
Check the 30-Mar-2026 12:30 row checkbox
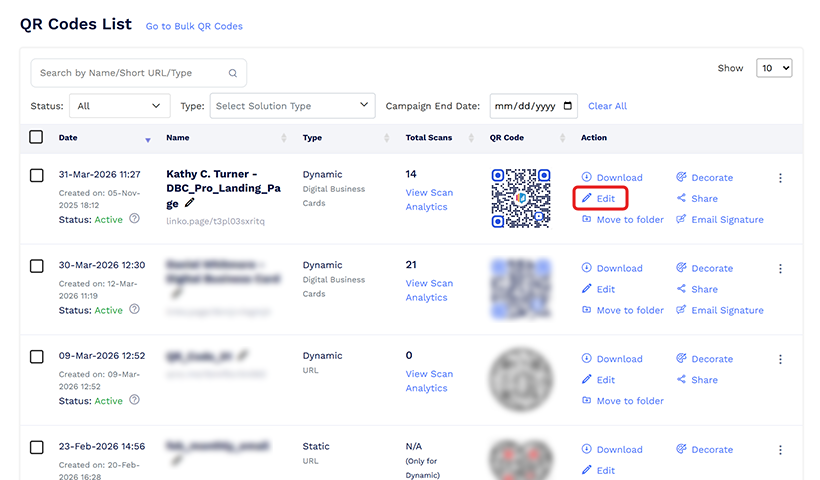coord(37,266)
